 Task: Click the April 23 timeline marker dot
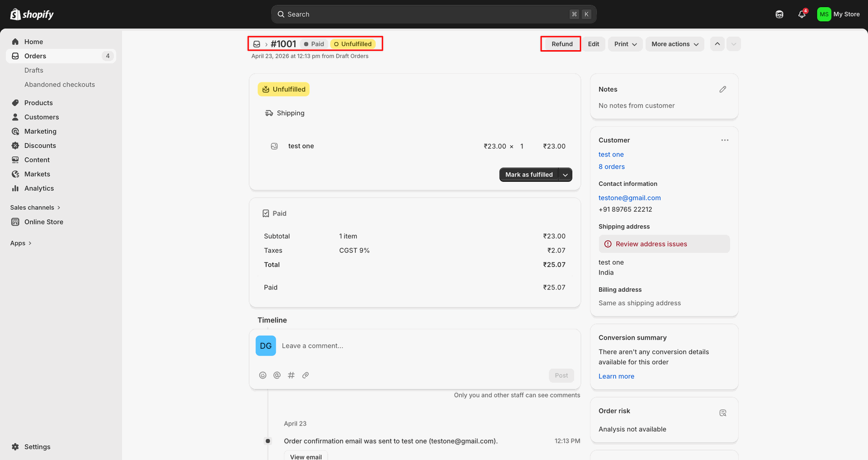[x=268, y=441]
